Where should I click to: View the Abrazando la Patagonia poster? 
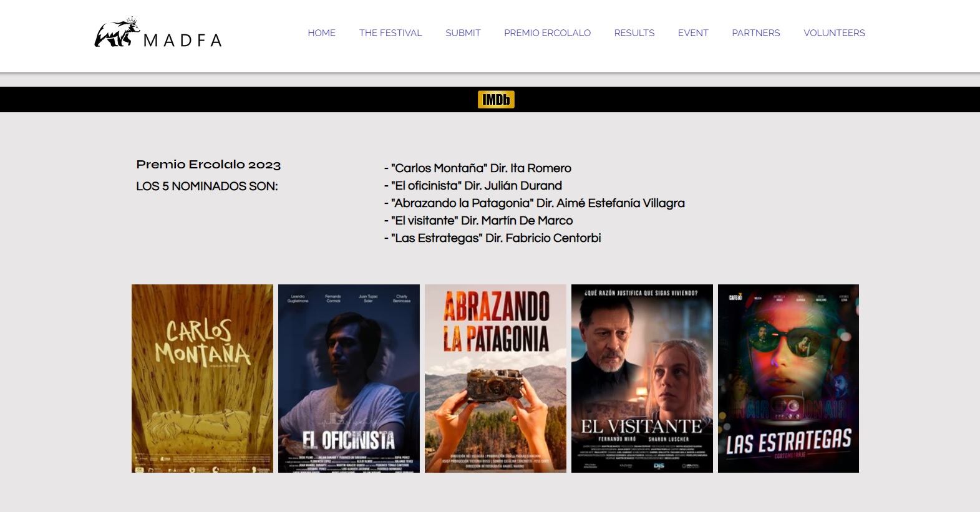click(x=495, y=379)
